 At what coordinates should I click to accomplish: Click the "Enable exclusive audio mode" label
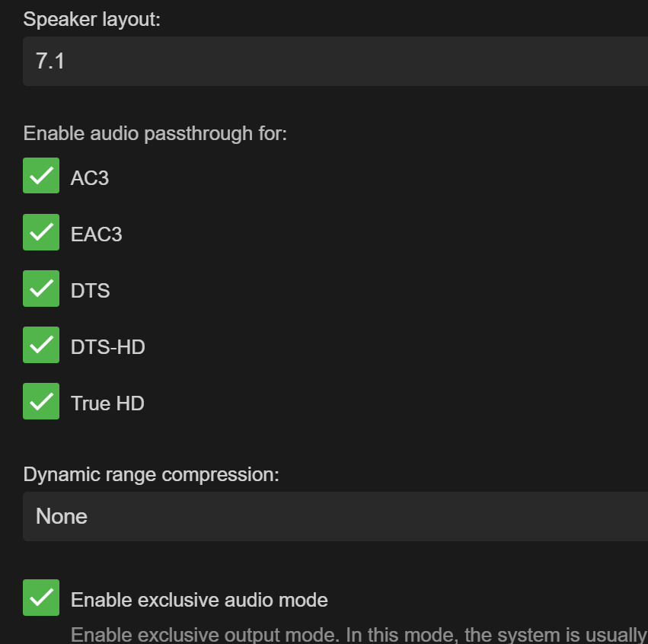coord(199,600)
